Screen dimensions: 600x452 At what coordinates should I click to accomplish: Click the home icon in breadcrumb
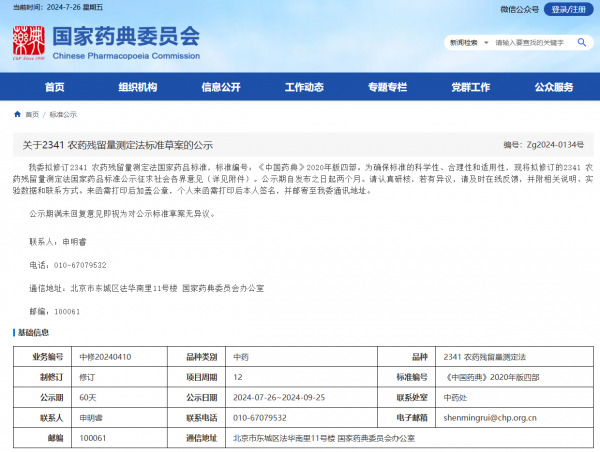click(x=17, y=114)
